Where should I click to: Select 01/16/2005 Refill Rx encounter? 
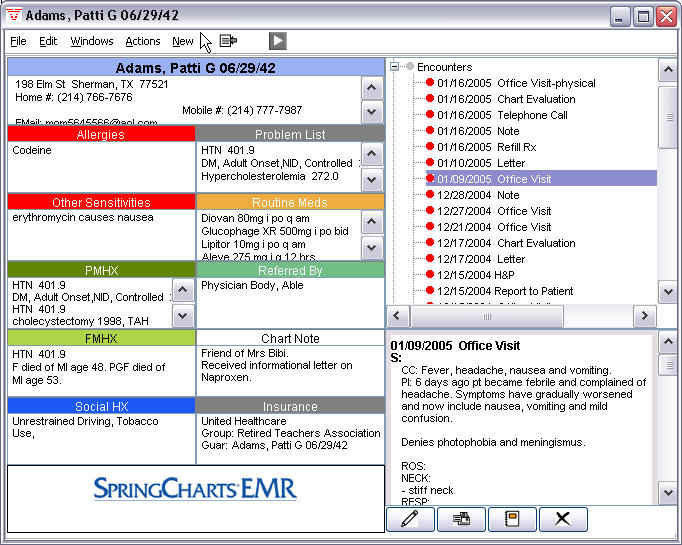click(481, 147)
